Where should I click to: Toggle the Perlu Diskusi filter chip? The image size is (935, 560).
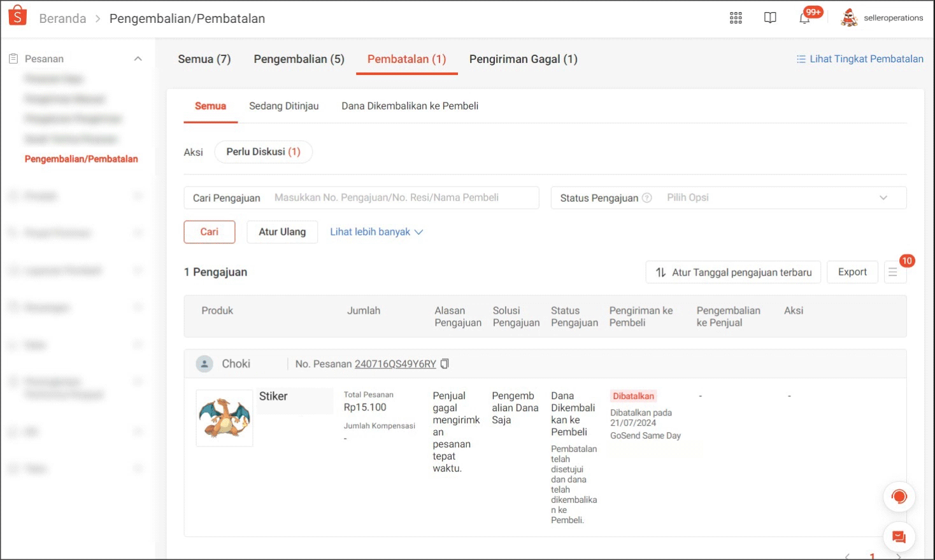(x=263, y=152)
